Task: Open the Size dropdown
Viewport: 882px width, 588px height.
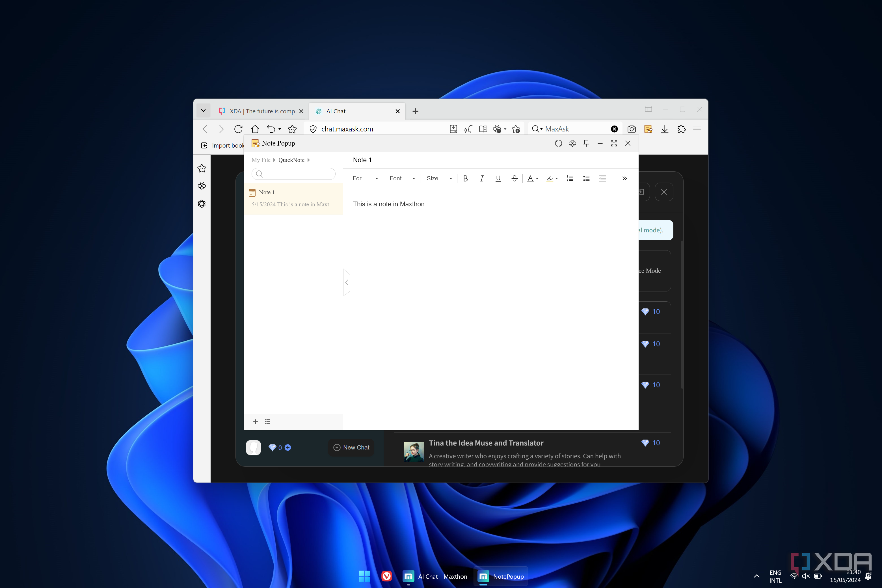Action: [x=440, y=178]
